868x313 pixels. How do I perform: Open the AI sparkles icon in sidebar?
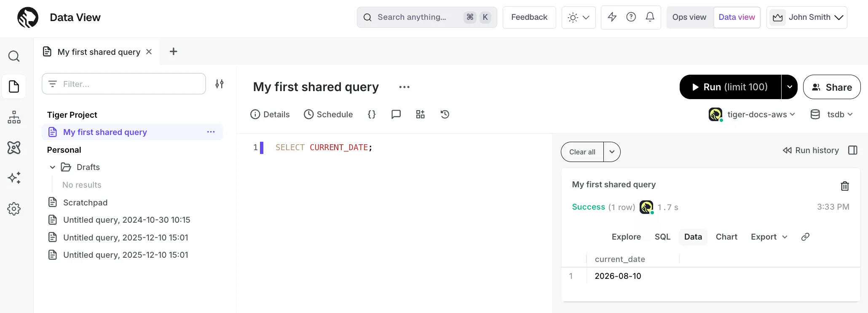pos(14,178)
